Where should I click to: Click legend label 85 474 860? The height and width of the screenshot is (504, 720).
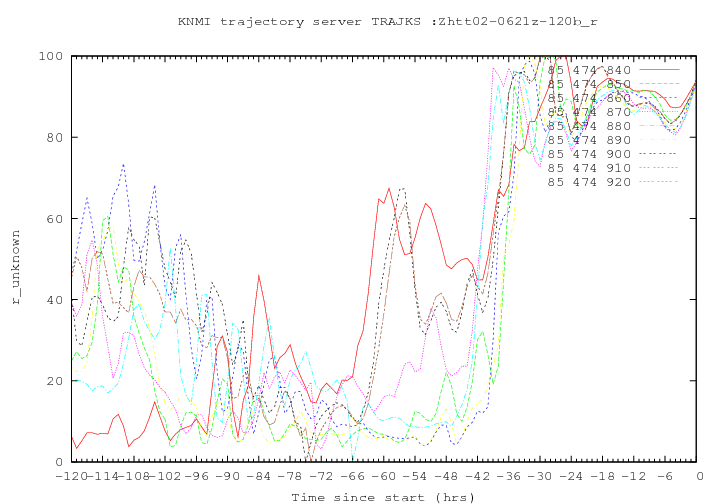[x=589, y=99]
